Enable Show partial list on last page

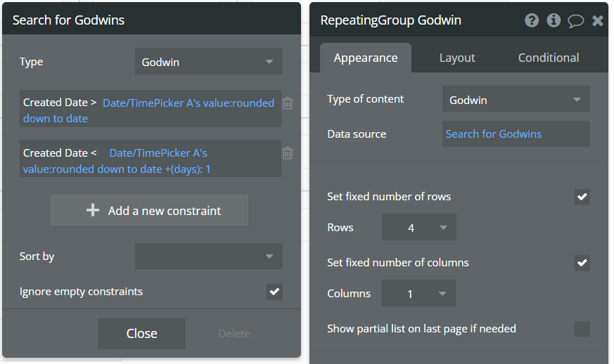(582, 329)
